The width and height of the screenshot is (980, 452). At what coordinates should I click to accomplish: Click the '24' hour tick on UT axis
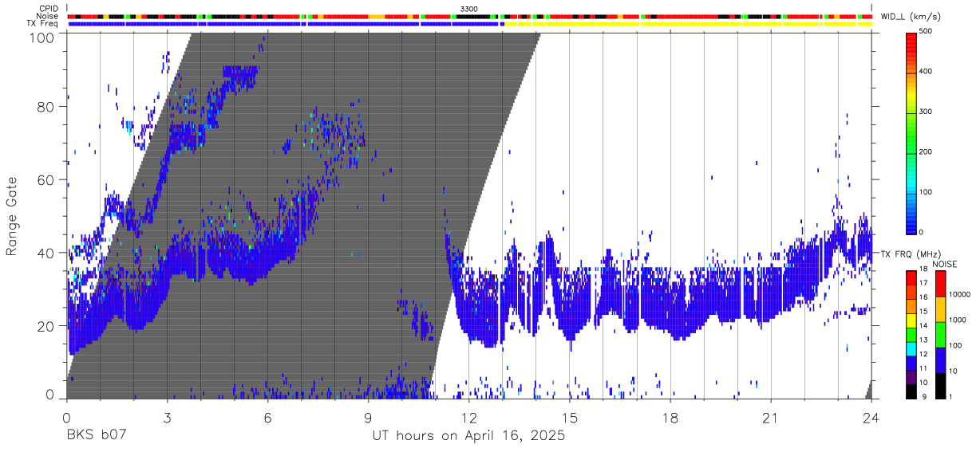pos(871,417)
